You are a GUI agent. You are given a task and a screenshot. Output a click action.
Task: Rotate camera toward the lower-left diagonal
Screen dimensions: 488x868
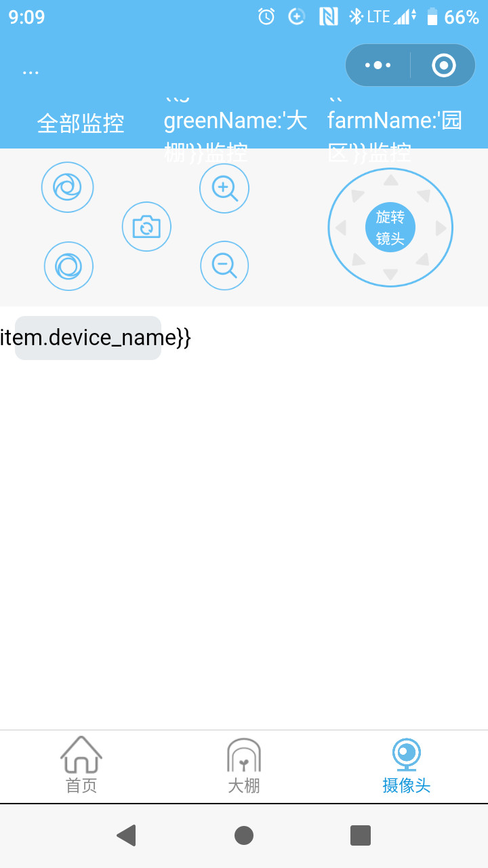tap(358, 260)
